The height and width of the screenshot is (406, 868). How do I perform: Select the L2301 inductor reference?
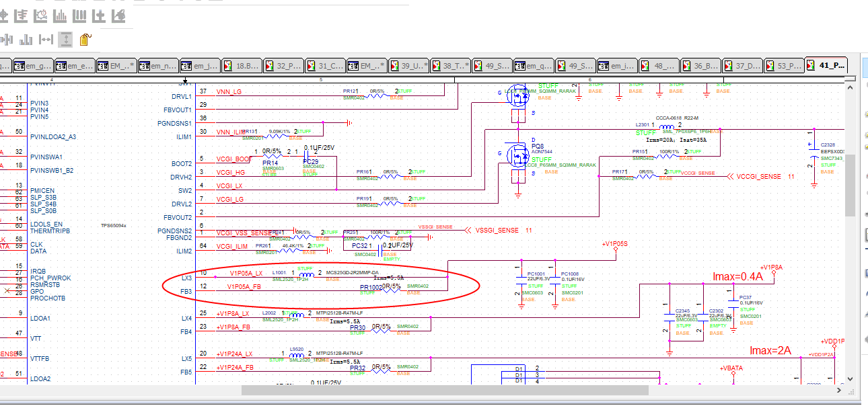coord(643,125)
